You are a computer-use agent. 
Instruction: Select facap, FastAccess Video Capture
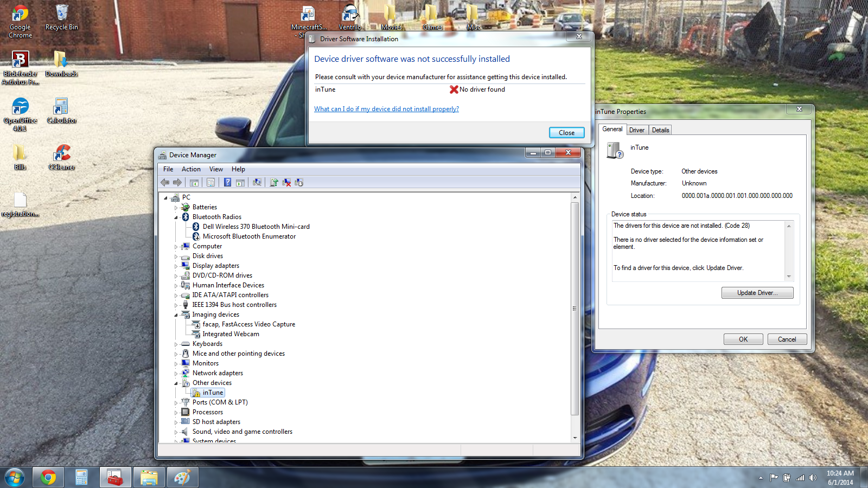[x=248, y=324]
